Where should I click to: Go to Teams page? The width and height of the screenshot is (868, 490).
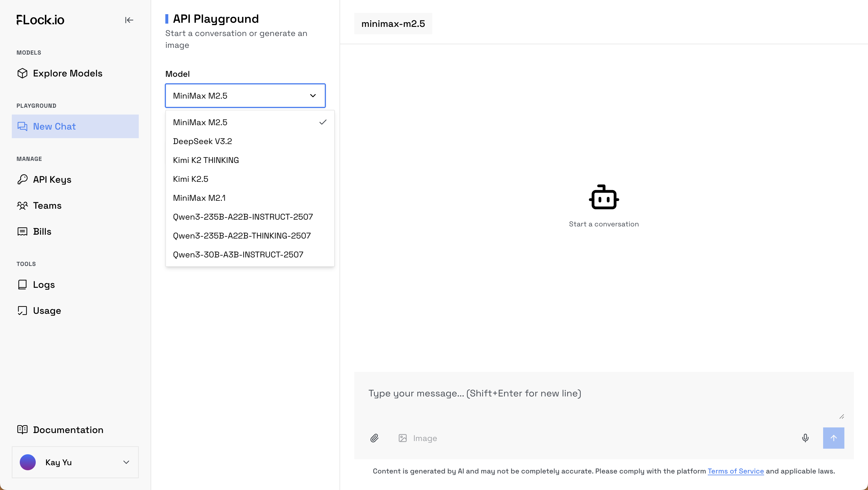(x=47, y=205)
